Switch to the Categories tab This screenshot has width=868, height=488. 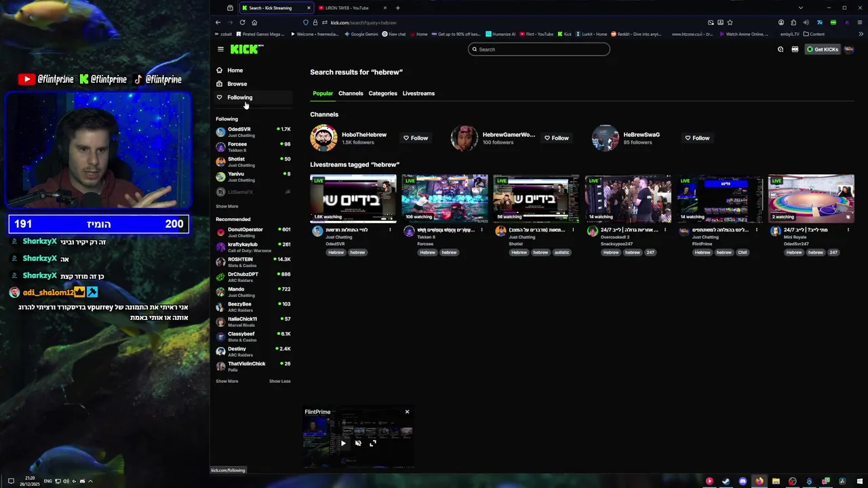[382, 94]
